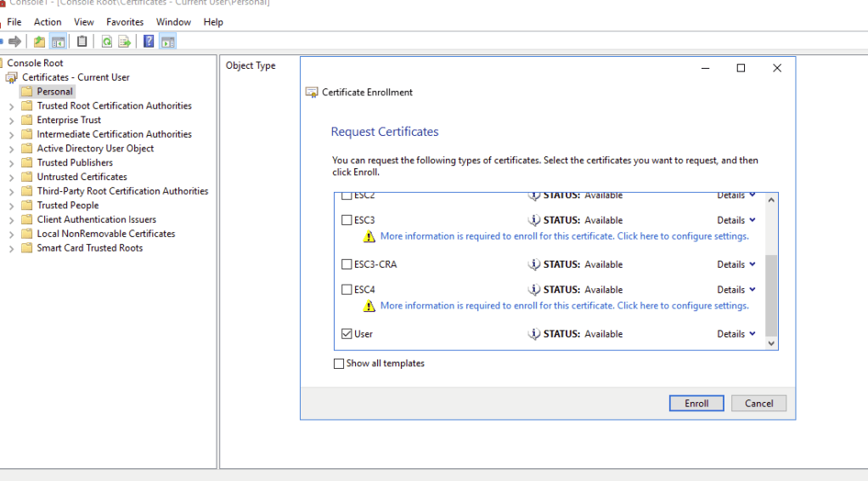Screen dimensions: 868x481
Task: Check the ESC3 certificate checkbox
Action: [347, 220]
